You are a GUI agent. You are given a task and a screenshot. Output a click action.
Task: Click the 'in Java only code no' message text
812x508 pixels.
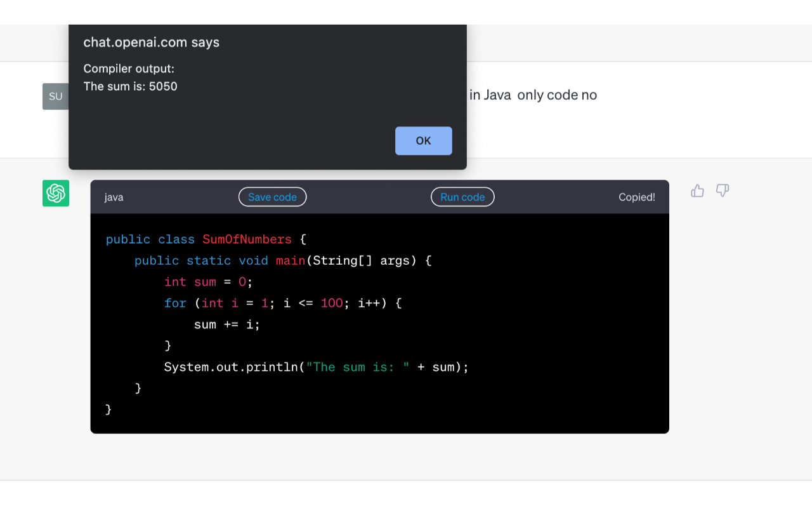[x=533, y=95]
